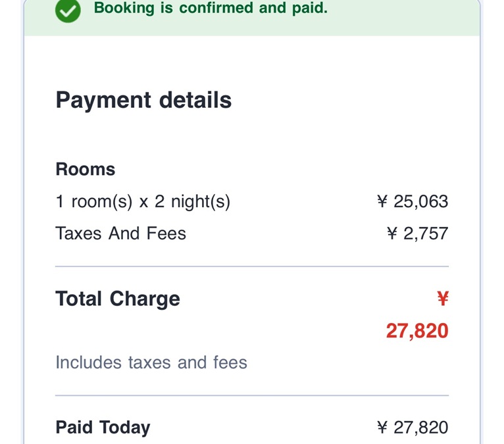The width and height of the screenshot is (504, 444).
Task: Select the Taxes And Fees label
Action: 120,234
